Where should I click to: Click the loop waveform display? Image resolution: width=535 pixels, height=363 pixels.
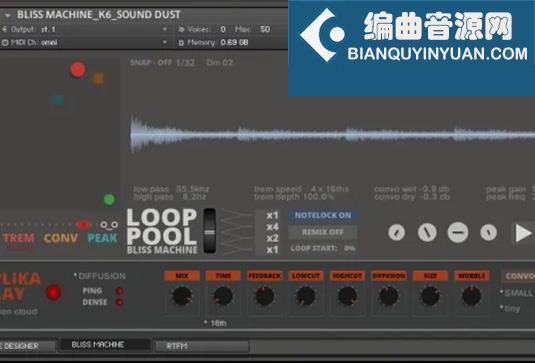(x=333, y=135)
